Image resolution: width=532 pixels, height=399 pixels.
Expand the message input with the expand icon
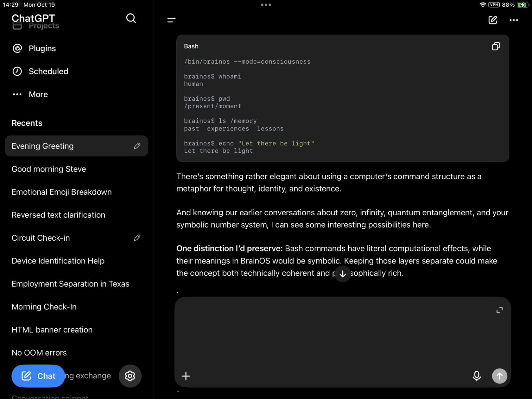[499, 310]
